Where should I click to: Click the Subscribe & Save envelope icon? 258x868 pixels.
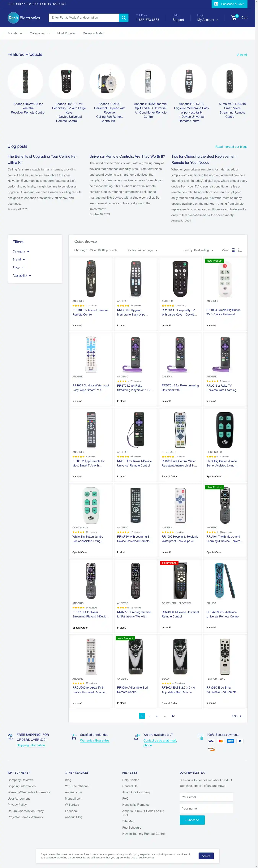coord(217,4)
